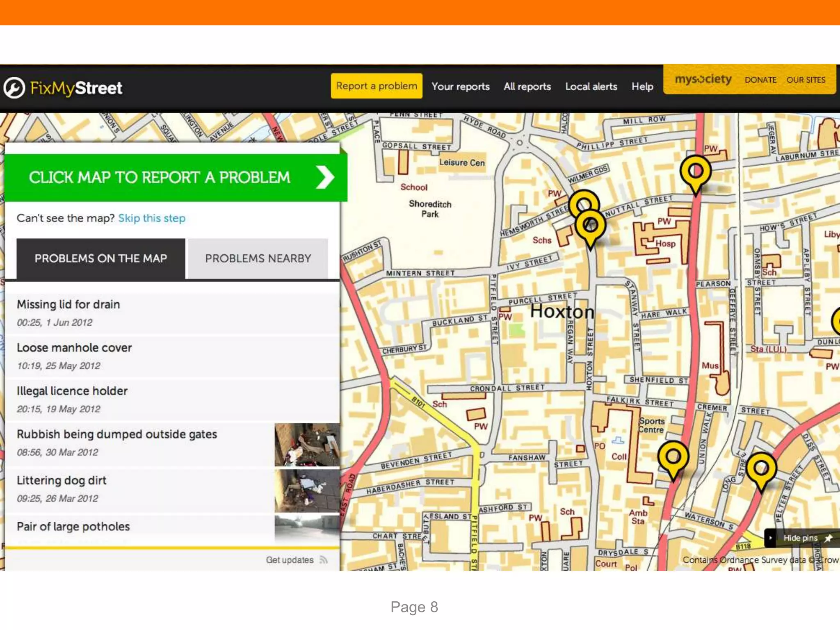Click the pin icon in Hide pins
Screen dimensions: 840x630
(828, 538)
